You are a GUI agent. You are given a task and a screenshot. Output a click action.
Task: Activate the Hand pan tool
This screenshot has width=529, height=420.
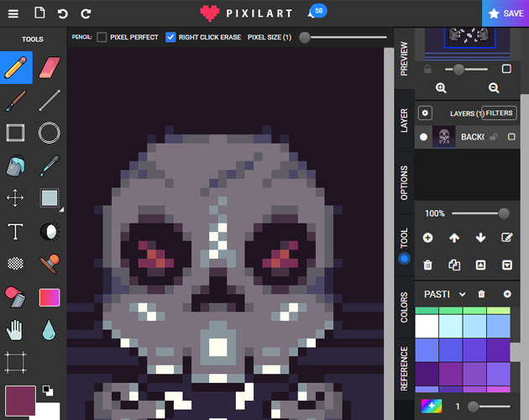tap(15, 329)
